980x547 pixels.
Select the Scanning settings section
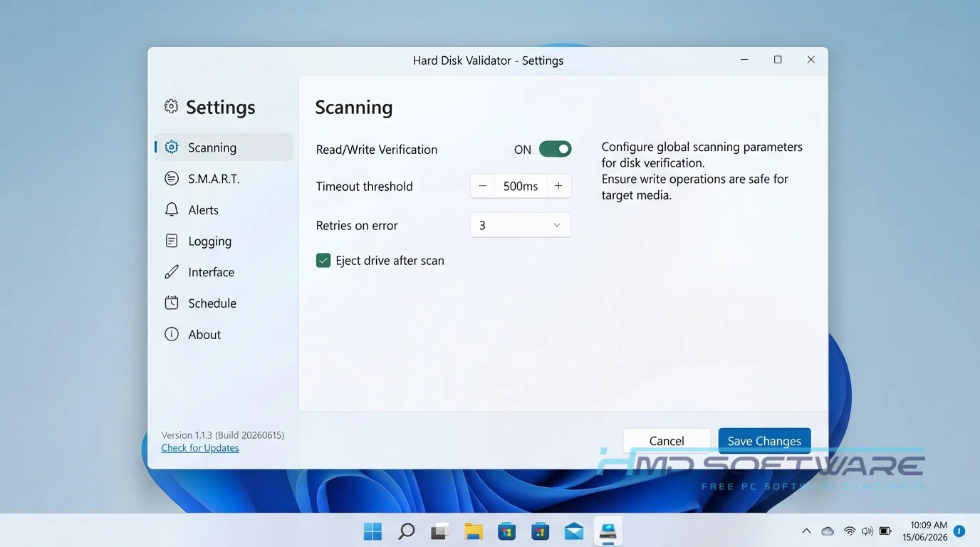point(224,147)
